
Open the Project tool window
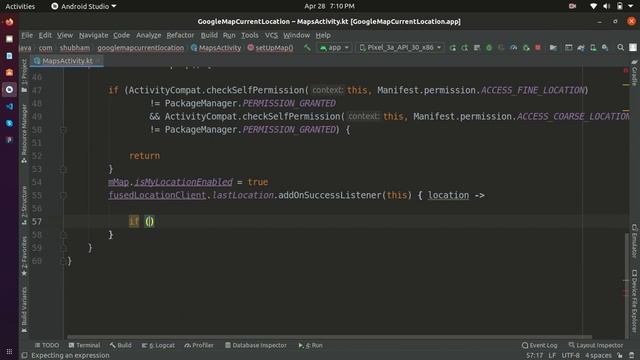24,75
